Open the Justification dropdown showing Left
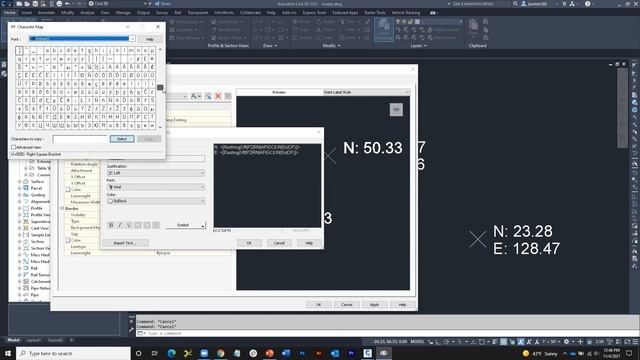Viewport: 640px width, 360px height. pyautogui.click(x=156, y=173)
